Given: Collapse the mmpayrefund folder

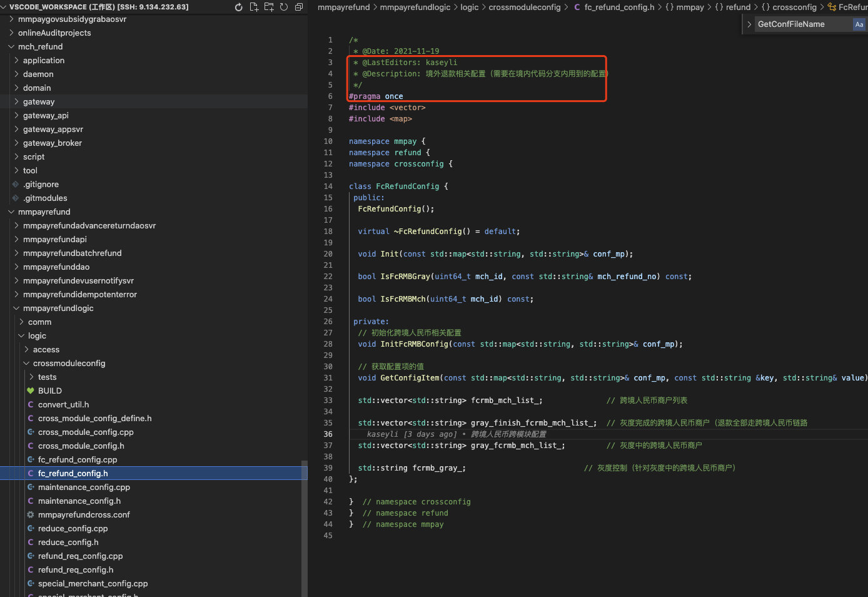Looking at the screenshot, I should 11,212.
